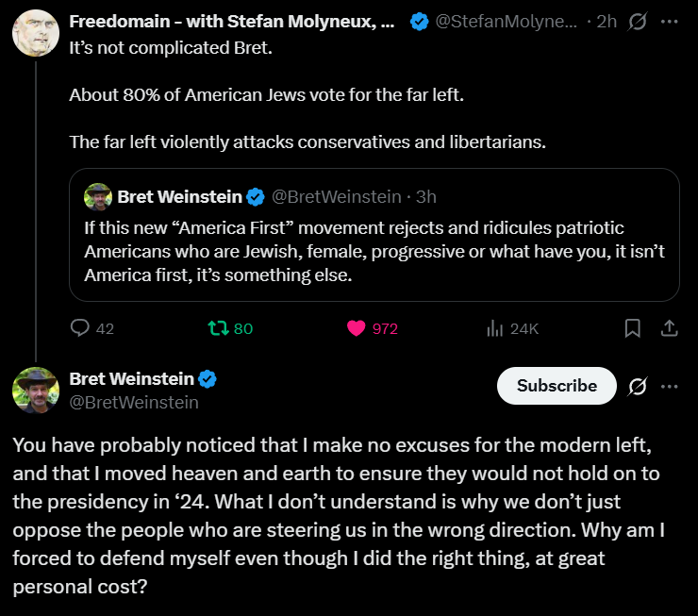Click the @BretWeinstein handle under reply name
Image resolution: width=698 pixels, height=616 pixels.
click(x=134, y=403)
